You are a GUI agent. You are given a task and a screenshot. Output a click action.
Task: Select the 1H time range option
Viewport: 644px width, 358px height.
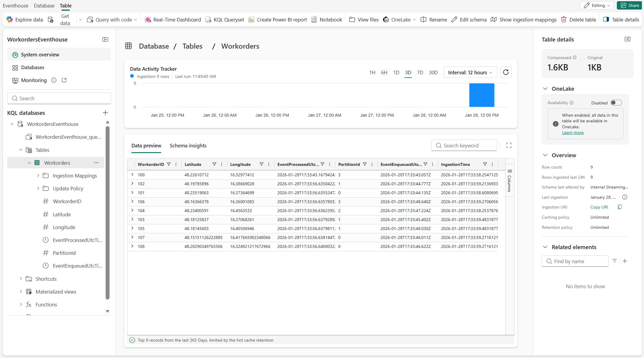(372, 72)
